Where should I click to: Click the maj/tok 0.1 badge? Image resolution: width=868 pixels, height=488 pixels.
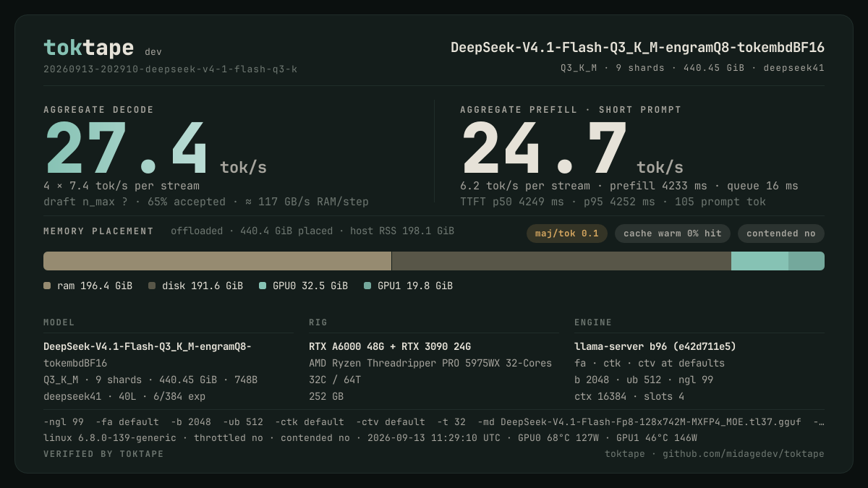(567, 234)
